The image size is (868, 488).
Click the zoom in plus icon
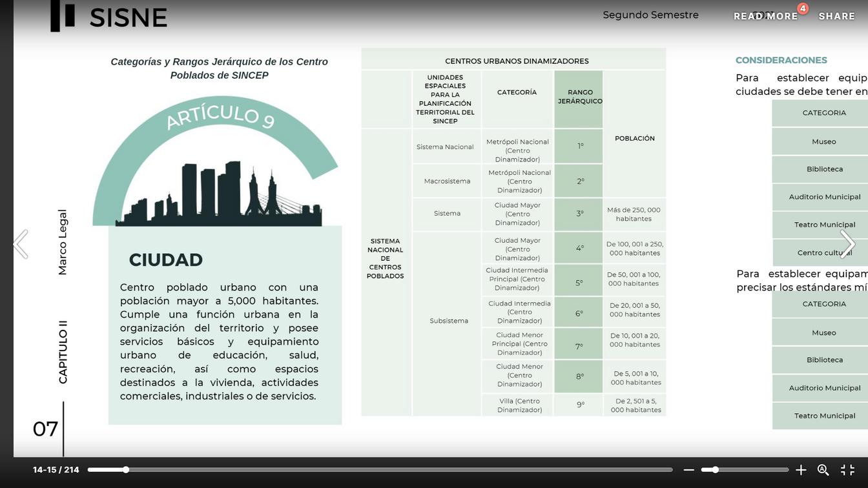pos(801,470)
